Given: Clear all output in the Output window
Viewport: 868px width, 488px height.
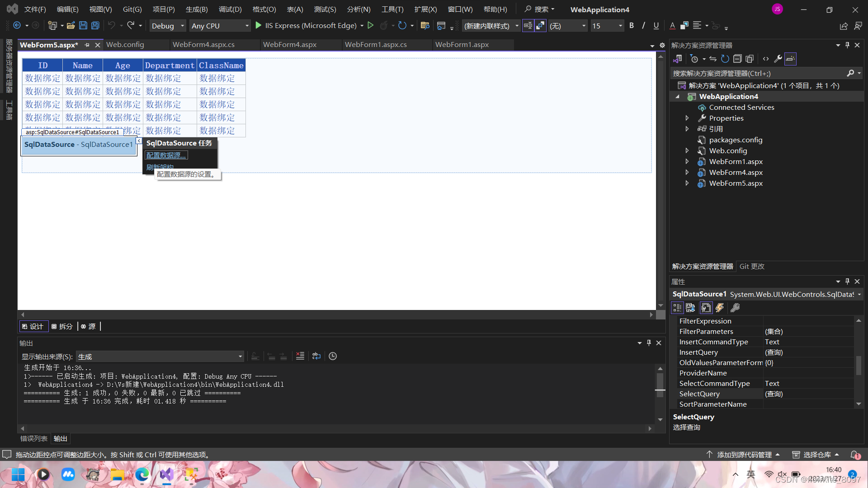Looking at the screenshot, I should tap(300, 357).
